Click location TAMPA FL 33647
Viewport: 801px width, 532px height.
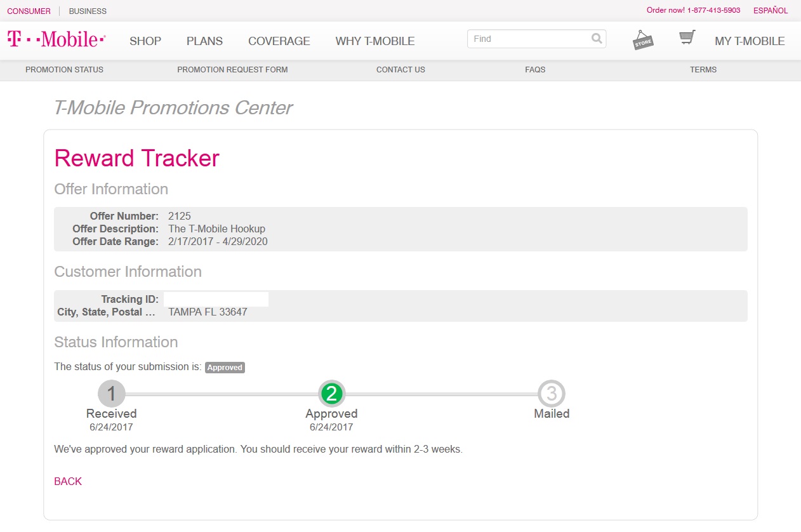coord(208,312)
